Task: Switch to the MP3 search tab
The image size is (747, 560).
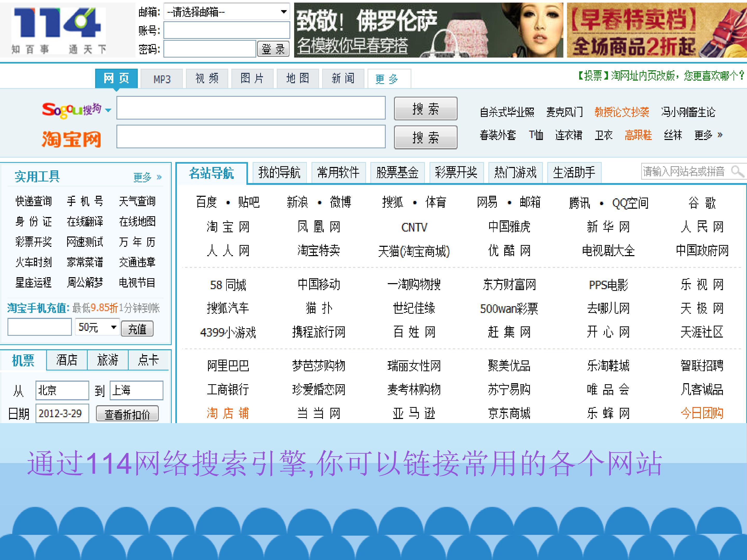Action: coord(162,79)
